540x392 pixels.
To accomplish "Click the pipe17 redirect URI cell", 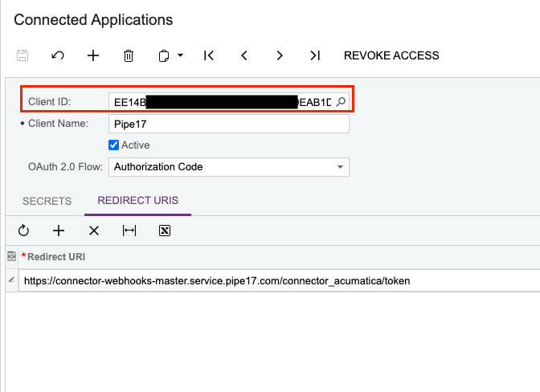I will [279, 281].
